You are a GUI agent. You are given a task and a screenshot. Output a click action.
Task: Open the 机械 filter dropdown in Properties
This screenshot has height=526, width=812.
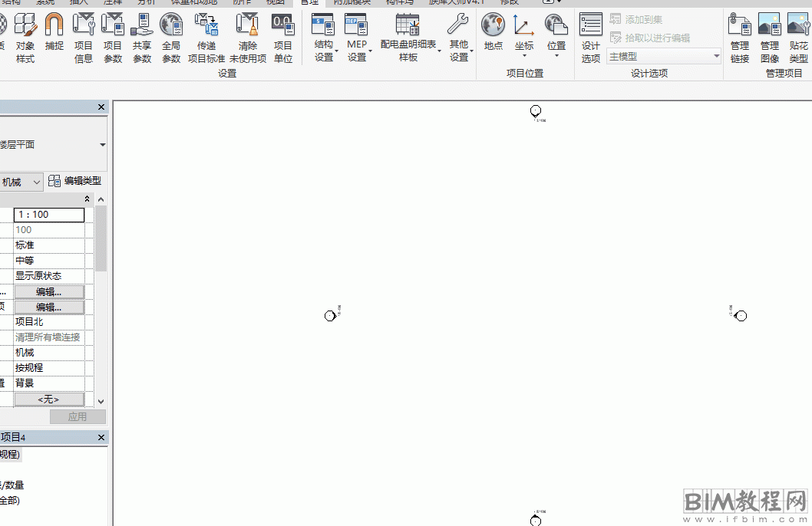coord(21,182)
